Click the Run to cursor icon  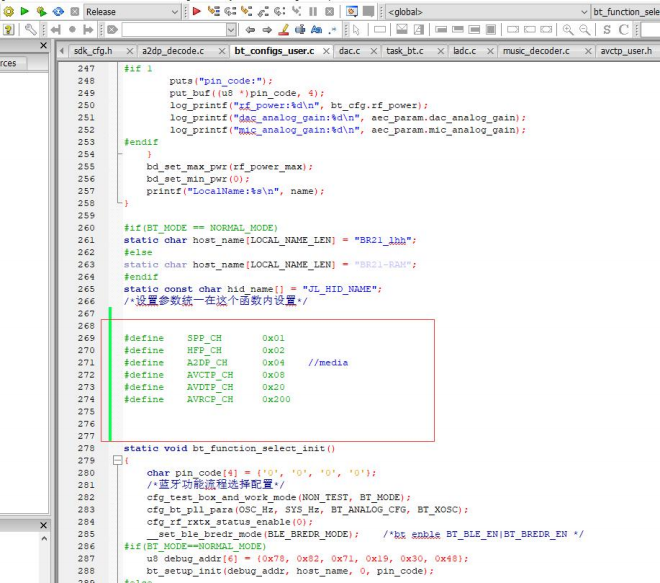point(214,11)
